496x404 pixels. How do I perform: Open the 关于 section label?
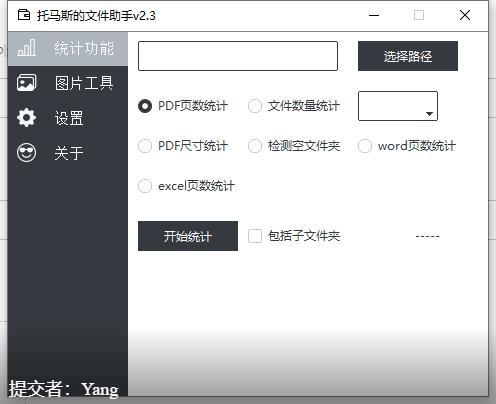pos(69,153)
